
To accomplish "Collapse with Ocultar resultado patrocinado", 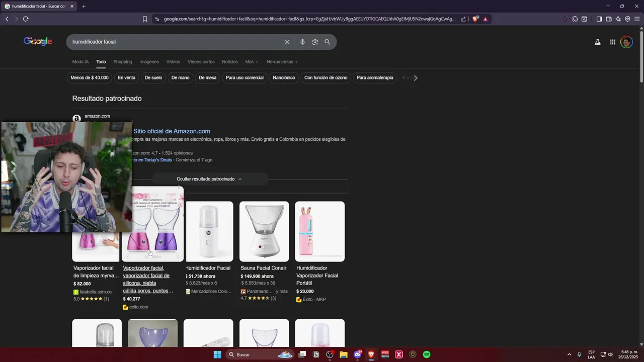I will [x=209, y=179].
